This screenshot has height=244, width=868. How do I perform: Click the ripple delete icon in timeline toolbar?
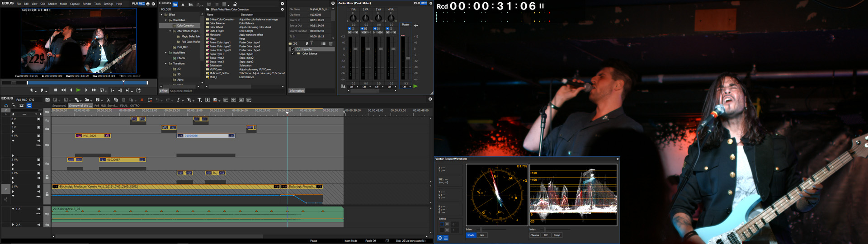[x=150, y=100]
